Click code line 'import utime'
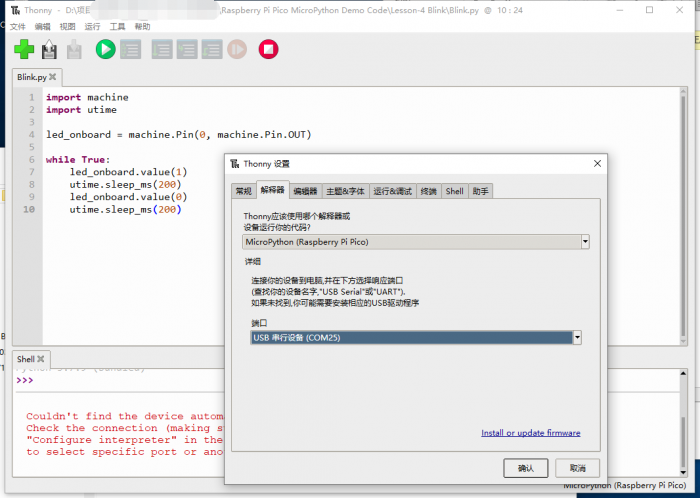Screen dimensions: 700x498 click(x=81, y=110)
